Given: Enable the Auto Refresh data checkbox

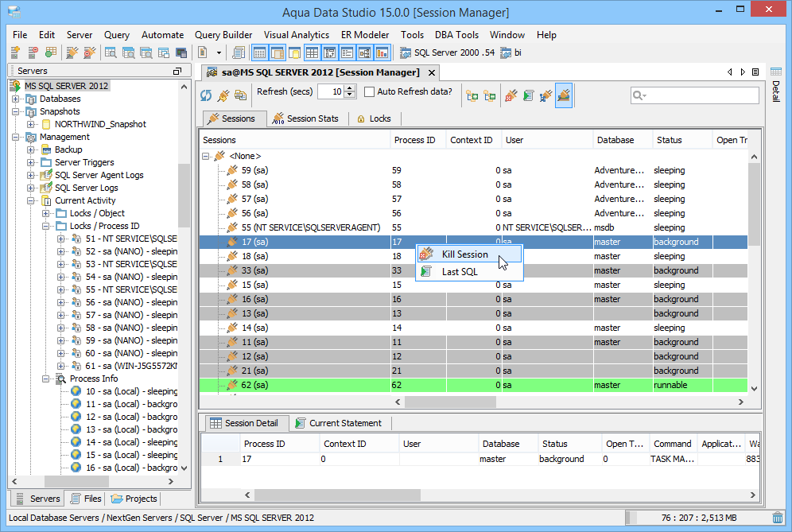Looking at the screenshot, I should pyautogui.click(x=369, y=92).
